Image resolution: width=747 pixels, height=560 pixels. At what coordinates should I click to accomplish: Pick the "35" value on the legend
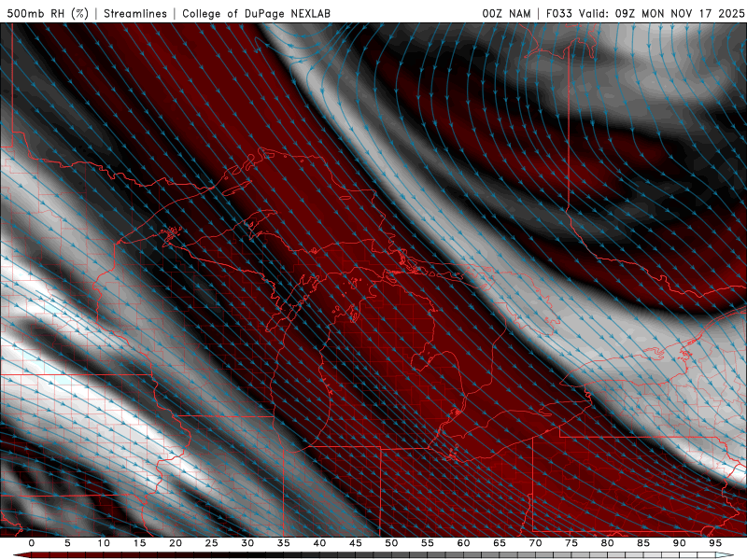284,543
